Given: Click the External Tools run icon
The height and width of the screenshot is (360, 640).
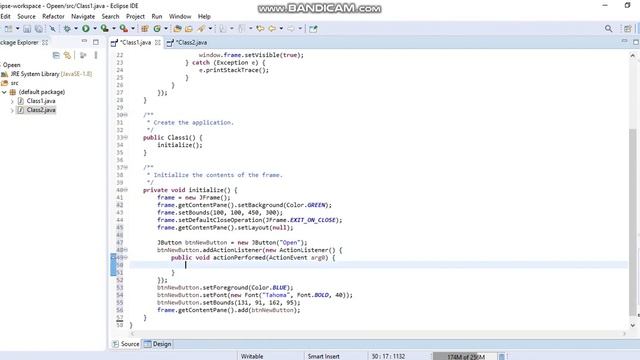Looking at the screenshot, I should (124, 29).
